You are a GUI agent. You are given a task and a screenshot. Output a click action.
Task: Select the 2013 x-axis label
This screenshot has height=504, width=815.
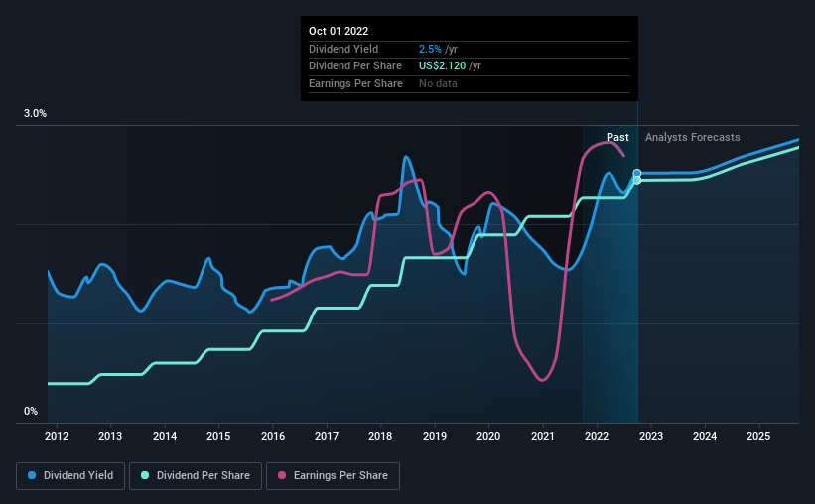click(110, 436)
